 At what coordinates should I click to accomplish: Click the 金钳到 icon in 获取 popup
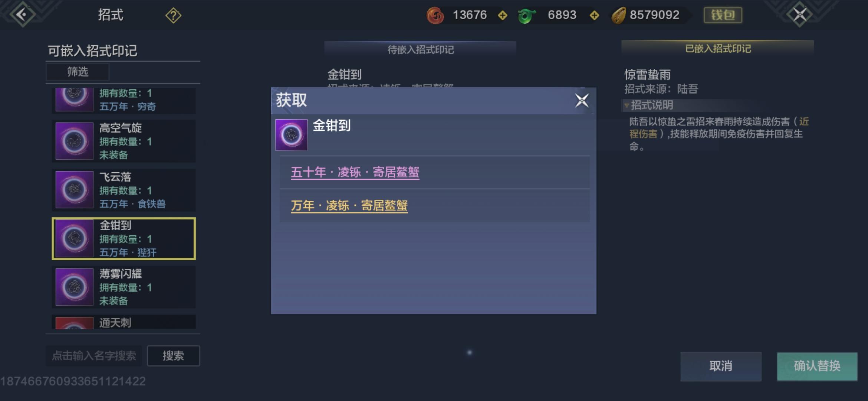[291, 135]
